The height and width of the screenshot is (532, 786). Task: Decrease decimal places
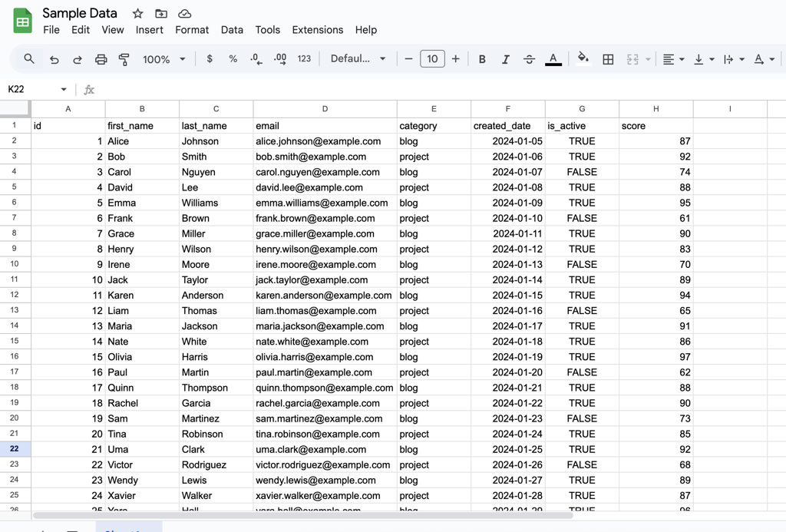point(256,58)
